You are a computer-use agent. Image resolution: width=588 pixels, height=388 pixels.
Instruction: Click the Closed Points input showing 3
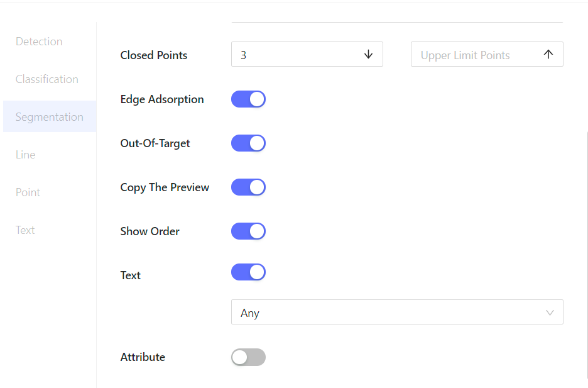[x=295, y=55]
